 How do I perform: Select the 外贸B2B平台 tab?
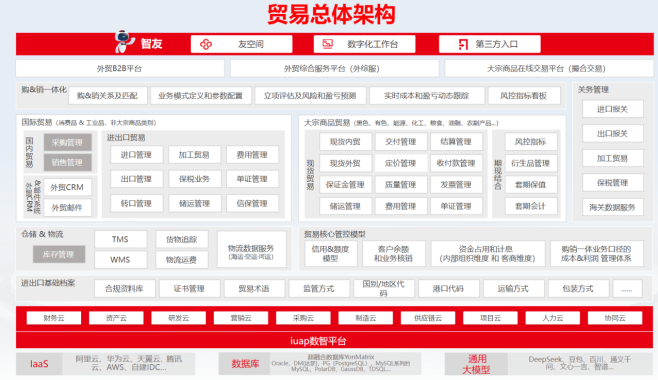120,68
